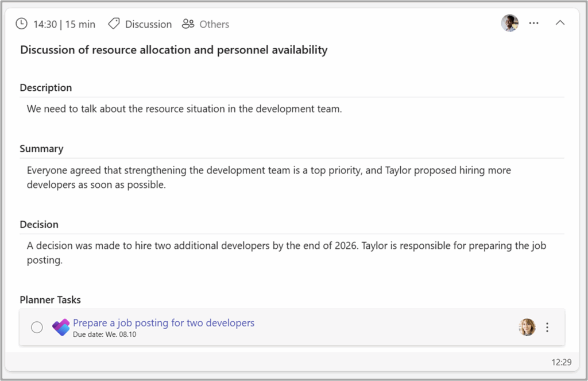Click the Description section heading
Viewport: 588px width, 381px height.
45,87
